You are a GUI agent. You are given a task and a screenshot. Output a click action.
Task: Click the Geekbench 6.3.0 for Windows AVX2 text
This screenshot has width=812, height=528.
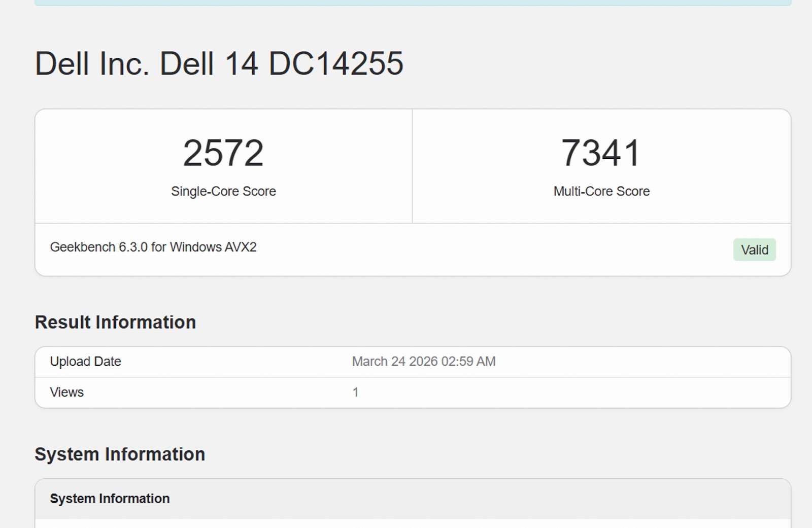[x=153, y=247]
